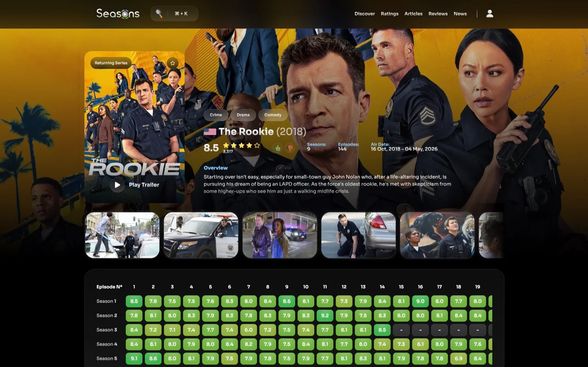This screenshot has height=367, width=588.
Task: Add show to favorites with star icon
Action: [172, 63]
